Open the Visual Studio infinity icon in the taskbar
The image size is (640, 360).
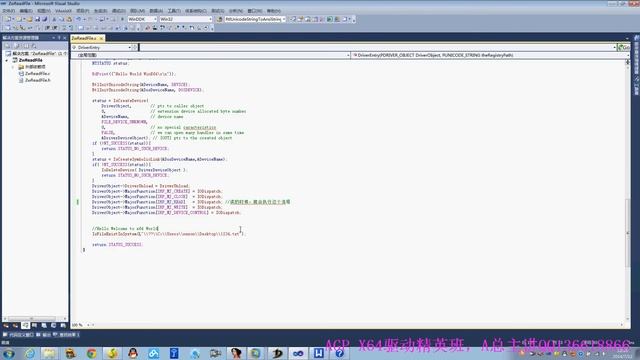[x=298, y=353]
